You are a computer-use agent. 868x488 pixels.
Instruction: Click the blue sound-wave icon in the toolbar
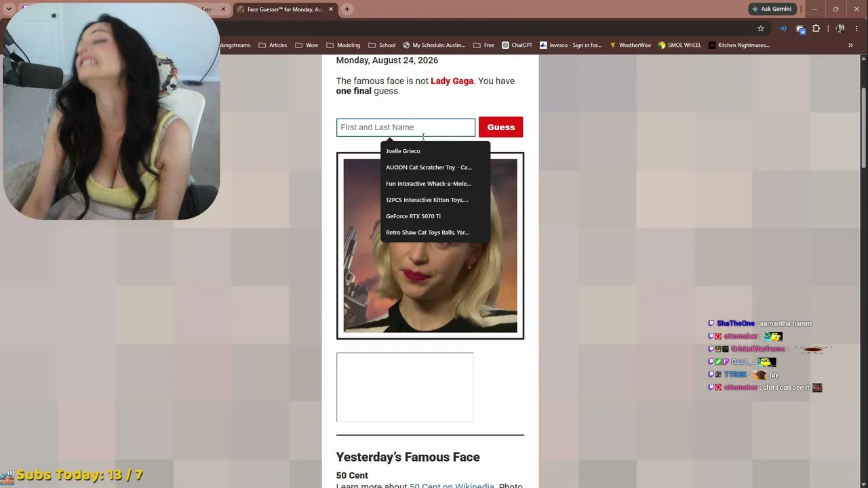[783, 28]
